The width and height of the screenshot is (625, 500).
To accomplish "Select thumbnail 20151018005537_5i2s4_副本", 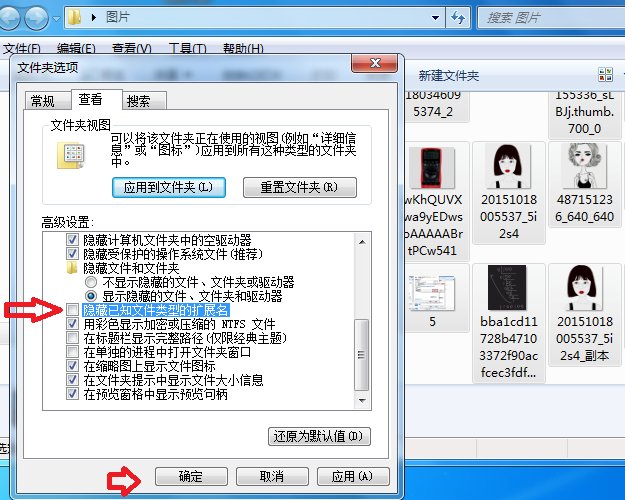I will 584,287.
